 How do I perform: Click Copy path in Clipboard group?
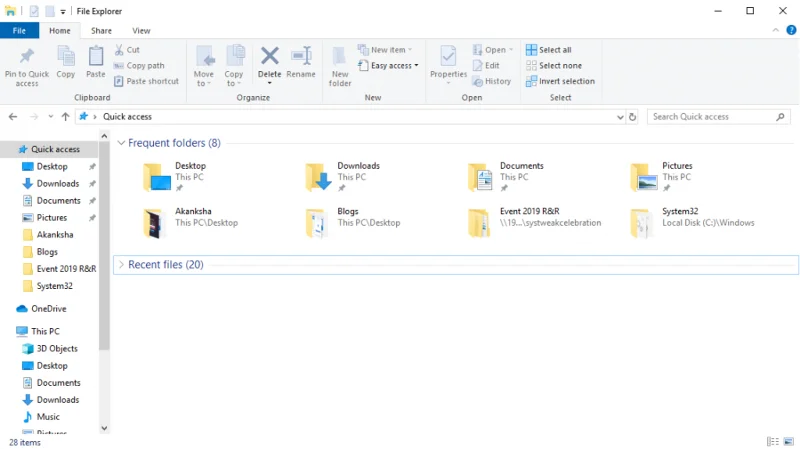click(x=139, y=65)
